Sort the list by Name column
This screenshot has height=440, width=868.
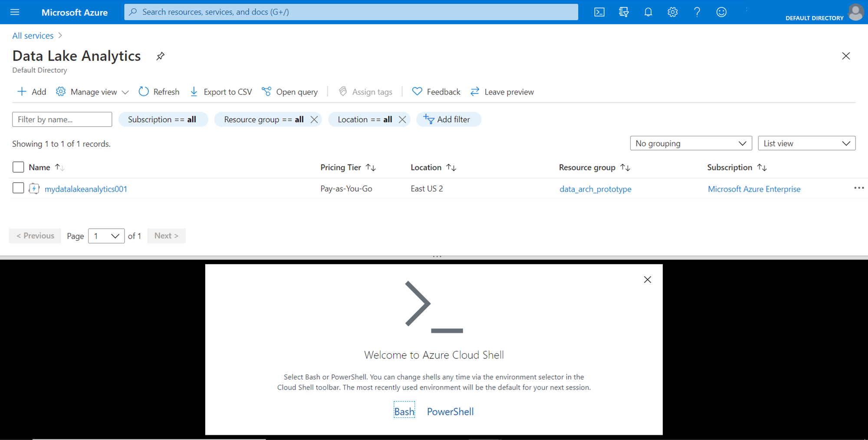pyautogui.click(x=46, y=167)
